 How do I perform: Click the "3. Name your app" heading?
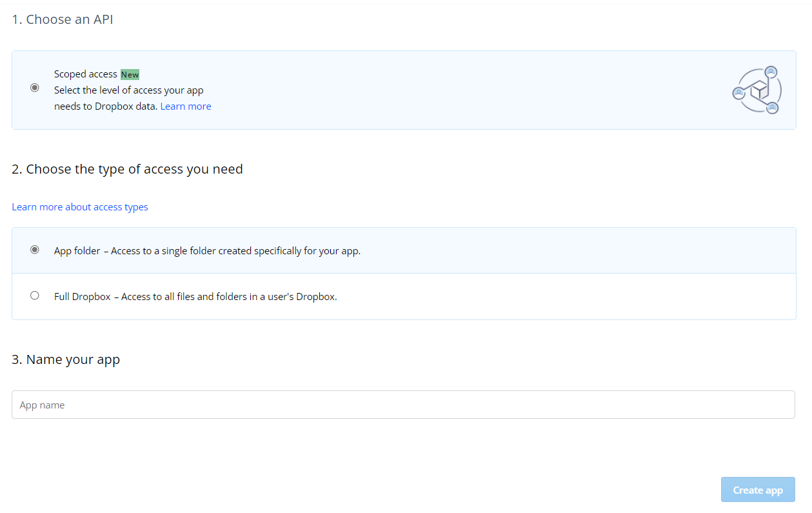tap(66, 359)
